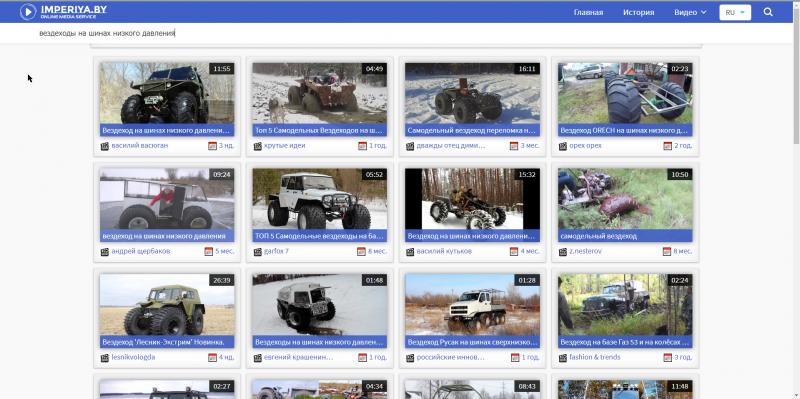Click channel icon beside василий васюган
Viewport: 800px width, 399px height.
[x=105, y=146]
